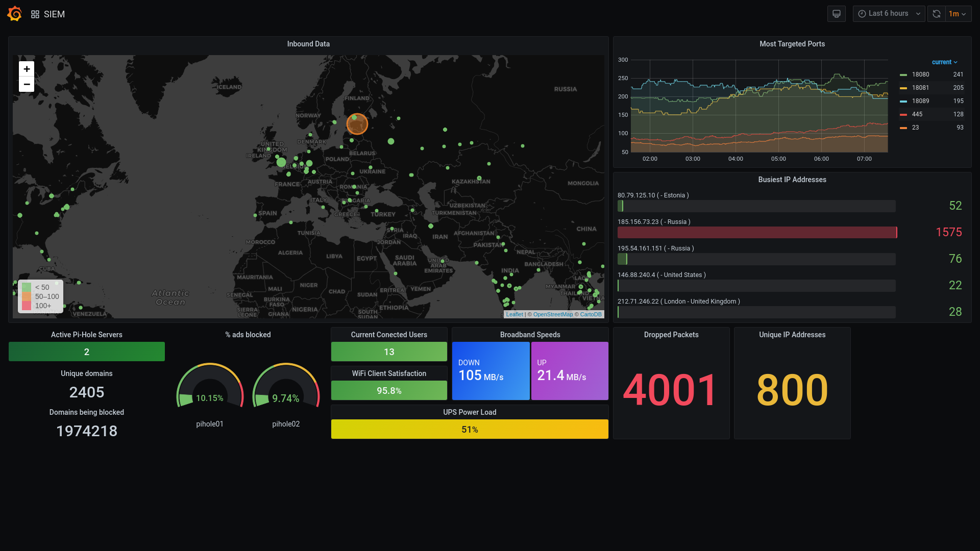Open the OpenStreetMap attribution link
The image size is (980, 551).
pyautogui.click(x=553, y=314)
